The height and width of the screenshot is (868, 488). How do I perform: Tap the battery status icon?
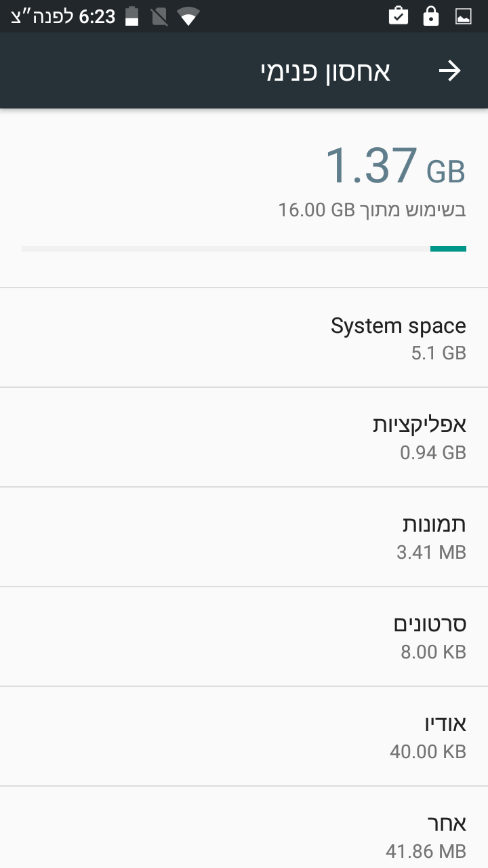[x=132, y=17]
